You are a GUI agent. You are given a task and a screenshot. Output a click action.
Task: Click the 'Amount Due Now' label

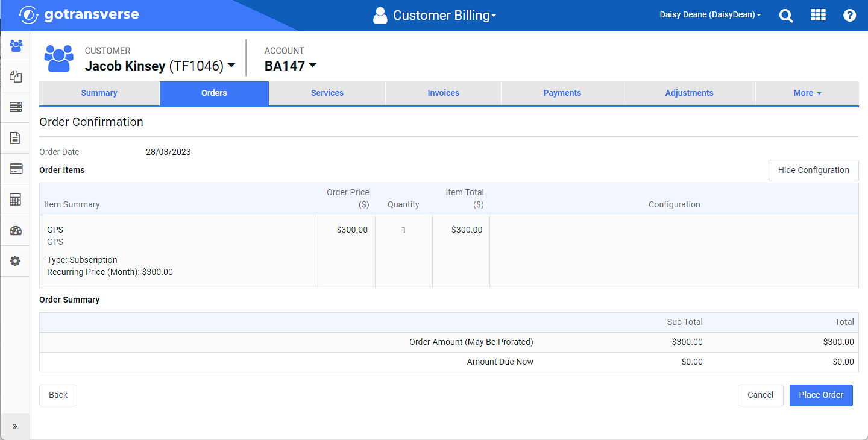(x=500, y=362)
